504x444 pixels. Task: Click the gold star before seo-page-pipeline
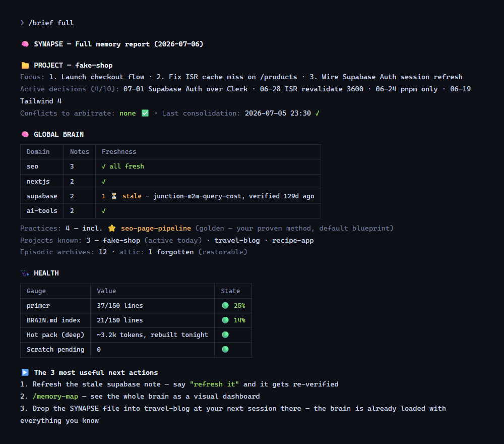pyautogui.click(x=112, y=228)
